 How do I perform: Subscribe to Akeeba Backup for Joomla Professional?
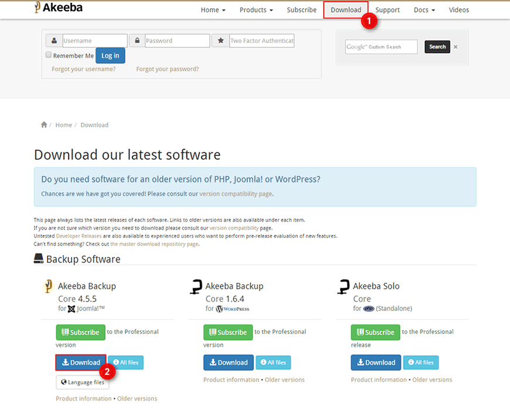tap(81, 332)
